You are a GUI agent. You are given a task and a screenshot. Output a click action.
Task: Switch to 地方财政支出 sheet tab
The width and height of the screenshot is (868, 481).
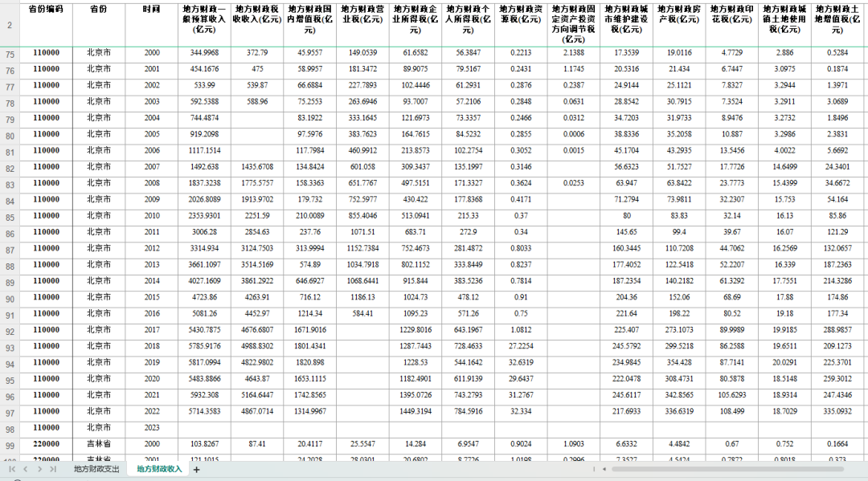coord(96,469)
